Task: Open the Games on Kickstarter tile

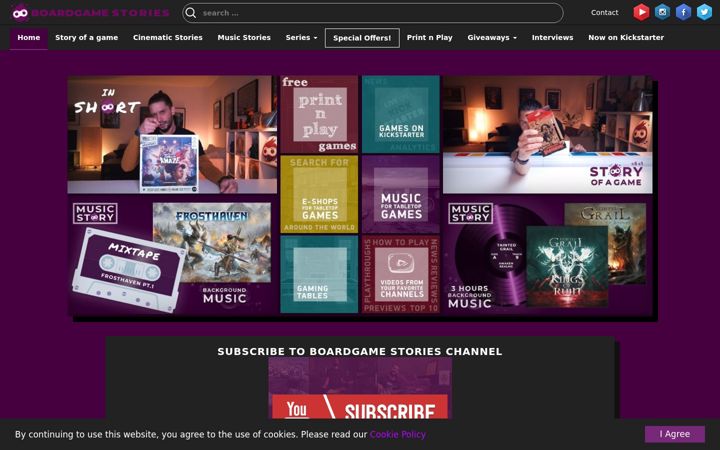Action: click(401, 114)
